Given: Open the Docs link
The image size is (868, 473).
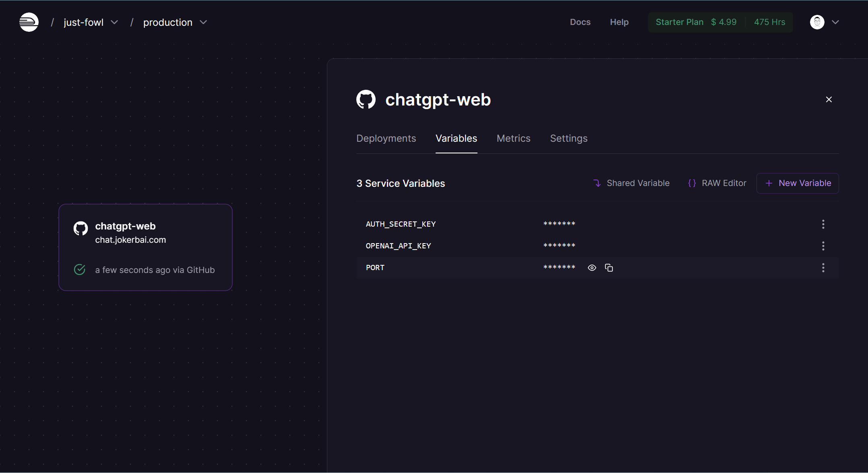Looking at the screenshot, I should click(x=580, y=22).
